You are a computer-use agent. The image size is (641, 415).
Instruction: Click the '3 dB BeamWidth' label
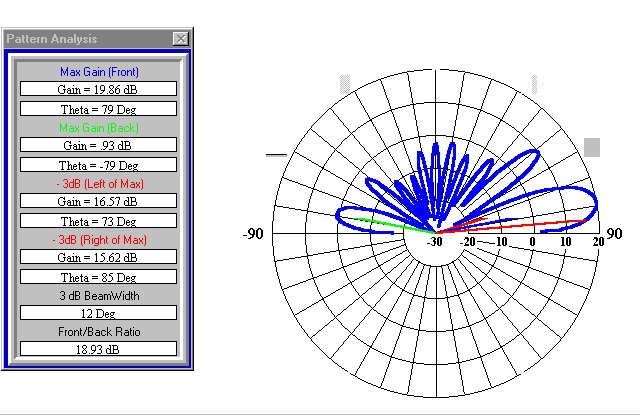[x=99, y=296]
